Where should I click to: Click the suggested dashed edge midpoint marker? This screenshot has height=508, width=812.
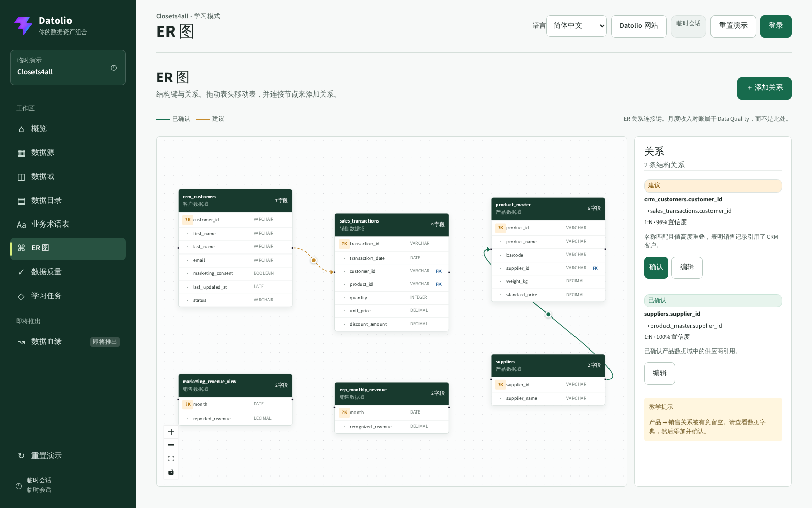[x=314, y=260]
